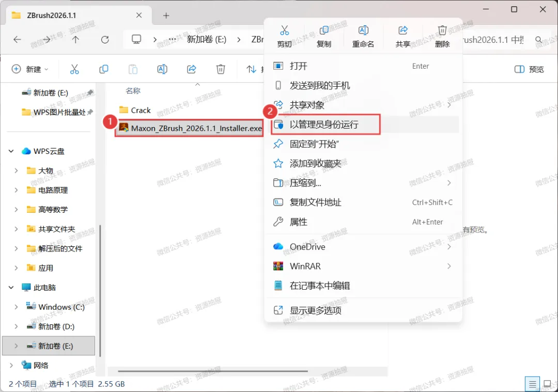The height and width of the screenshot is (392, 558).
Task: Choose 打开 from the context menu
Action: pyautogui.click(x=363, y=66)
